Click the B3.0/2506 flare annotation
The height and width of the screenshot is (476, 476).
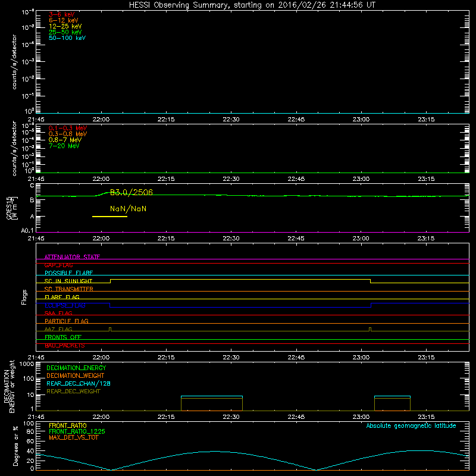(x=131, y=192)
